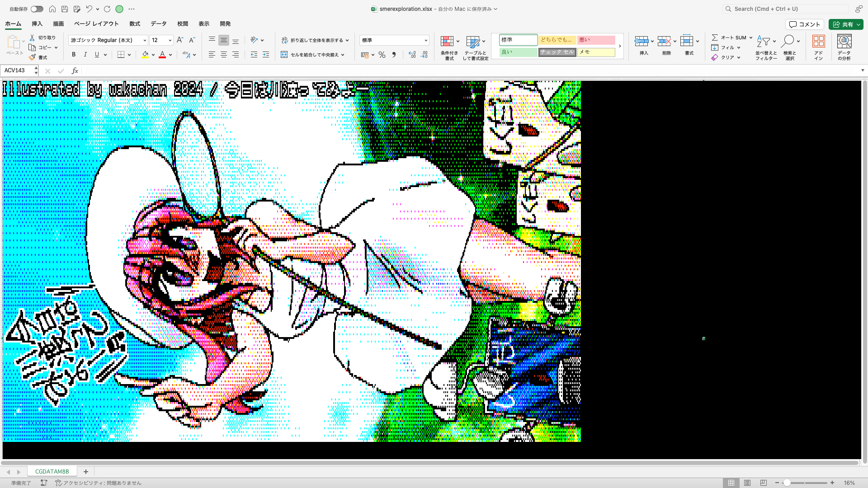Expand the formula bar chevron
868x488 pixels.
coord(863,70)
